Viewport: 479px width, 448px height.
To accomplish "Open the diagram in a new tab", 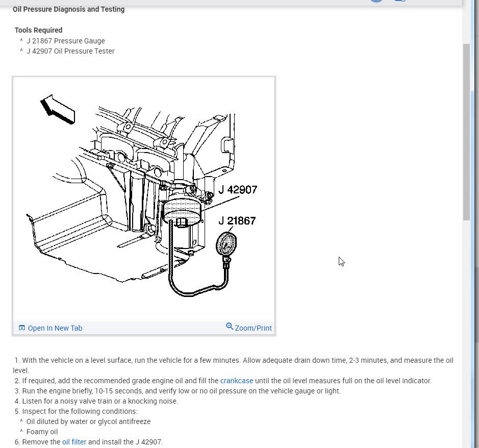I will 55,328.
